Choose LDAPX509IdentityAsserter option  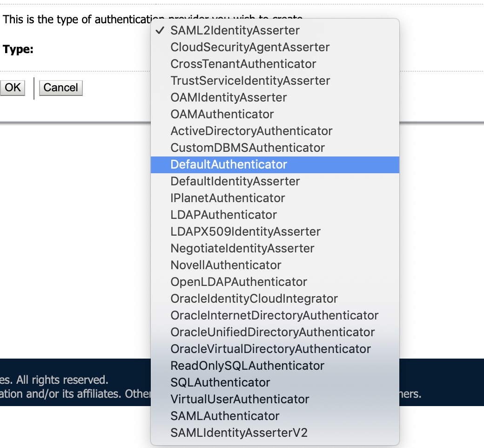click(275, 231)
